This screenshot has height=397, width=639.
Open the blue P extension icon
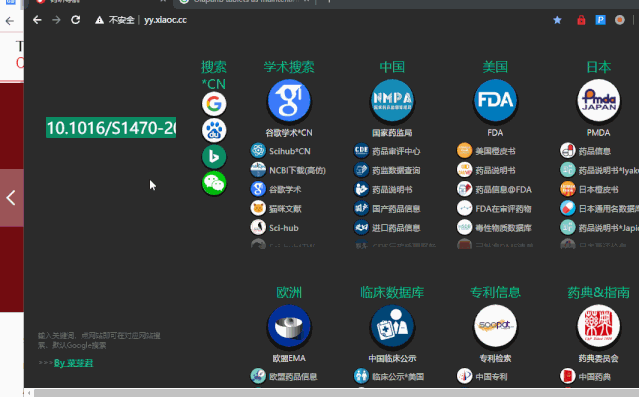tap(600, 20)
